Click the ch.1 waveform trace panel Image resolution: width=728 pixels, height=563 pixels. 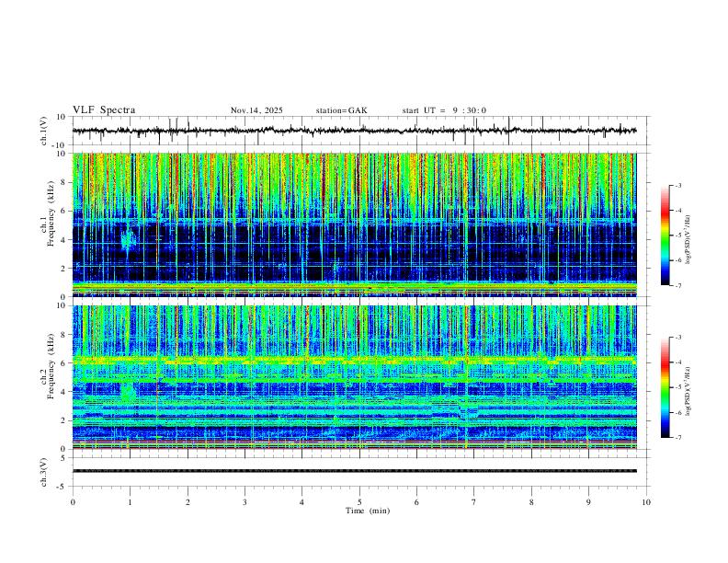[359, 131]
